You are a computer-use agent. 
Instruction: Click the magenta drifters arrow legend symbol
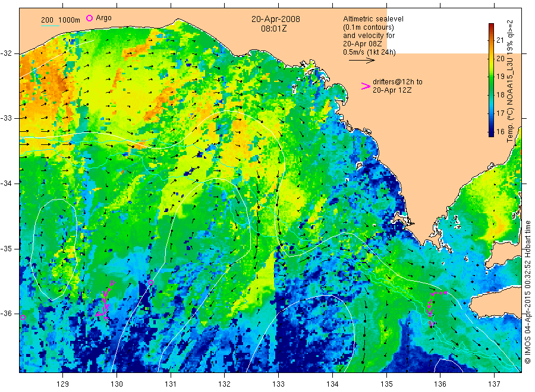[x=366, y=86]
